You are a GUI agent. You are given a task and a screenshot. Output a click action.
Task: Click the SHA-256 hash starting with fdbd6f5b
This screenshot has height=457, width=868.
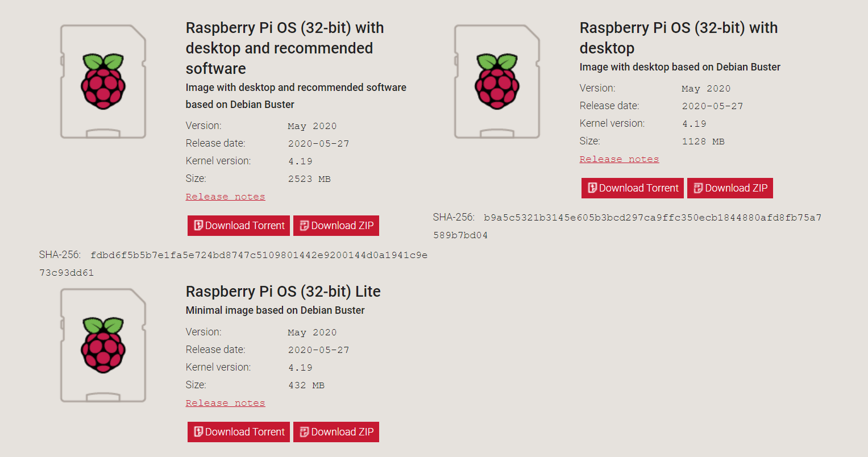coord(259,255)
